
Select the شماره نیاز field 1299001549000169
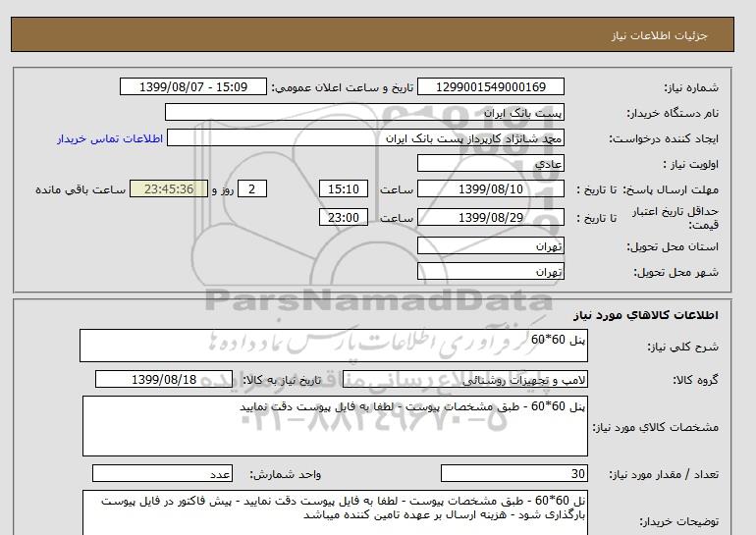490,86
